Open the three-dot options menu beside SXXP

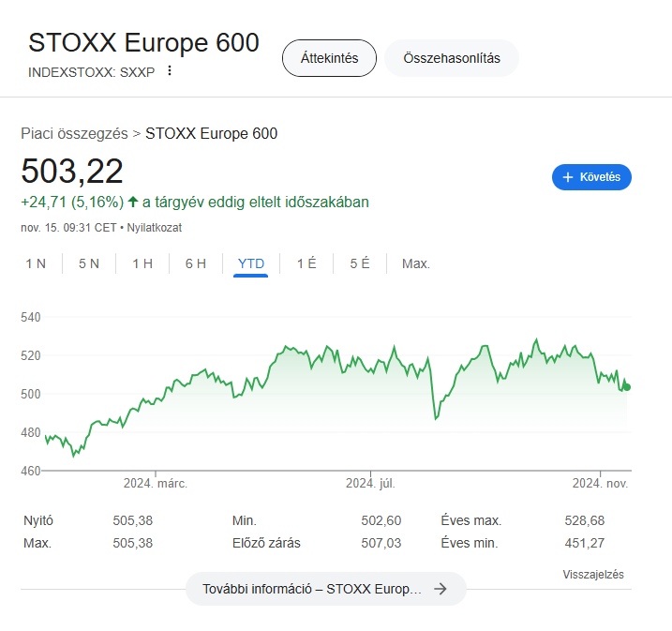coord(170,70)
